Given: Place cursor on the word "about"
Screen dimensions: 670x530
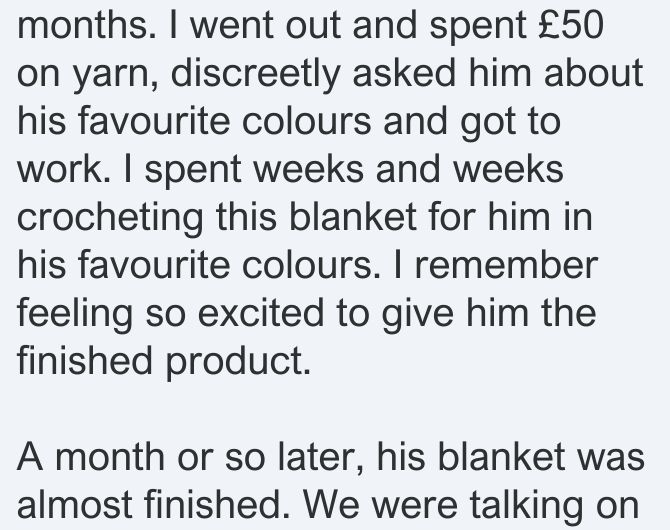Looking at the screenshot, I should click(x=594, y=73).
